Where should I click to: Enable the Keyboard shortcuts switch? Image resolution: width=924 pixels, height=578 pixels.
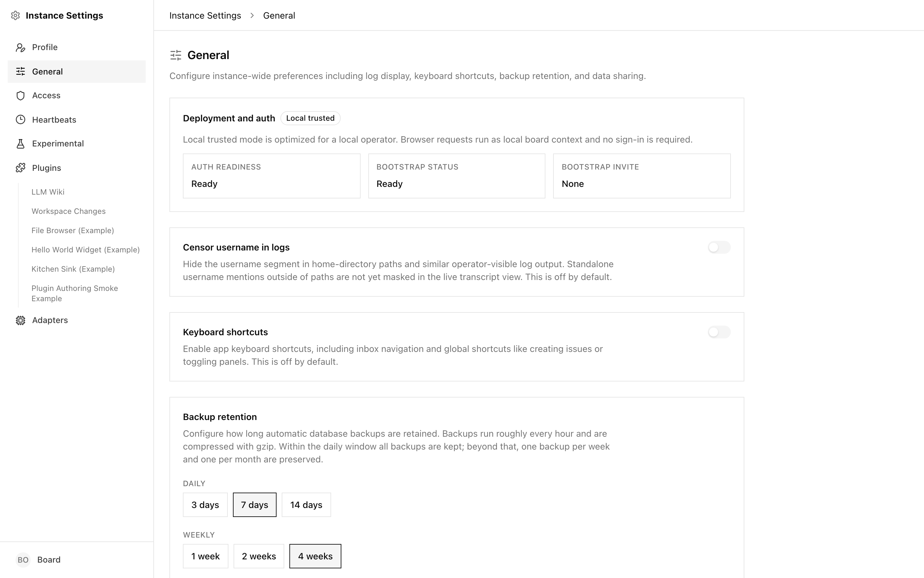(x=719, y=332)
